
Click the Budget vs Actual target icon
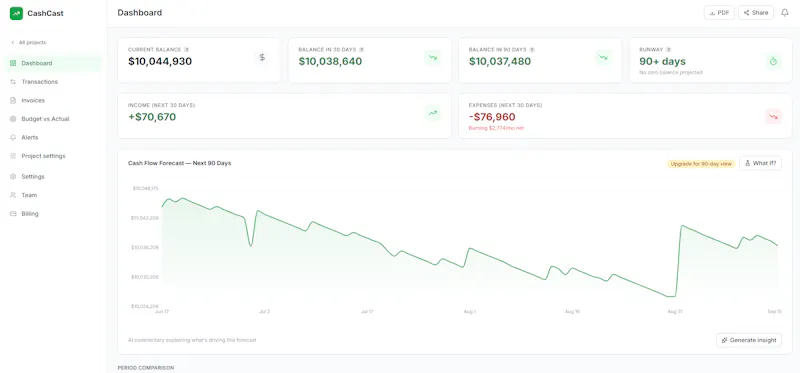click(x=13, y=119)
